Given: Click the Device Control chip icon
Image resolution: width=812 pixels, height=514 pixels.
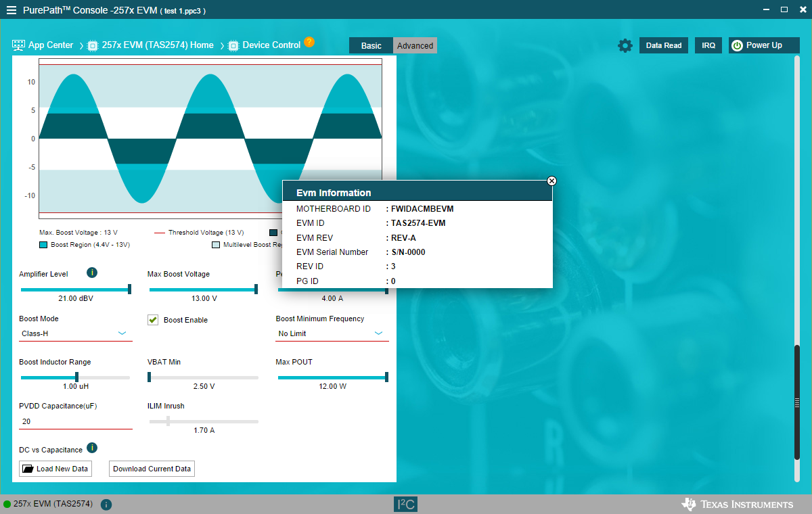Looking at the screenshot, I should [233, 45].
